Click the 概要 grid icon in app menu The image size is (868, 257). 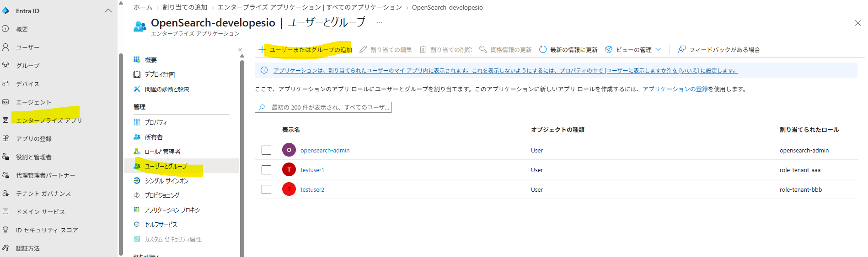(x=137, y=60)
